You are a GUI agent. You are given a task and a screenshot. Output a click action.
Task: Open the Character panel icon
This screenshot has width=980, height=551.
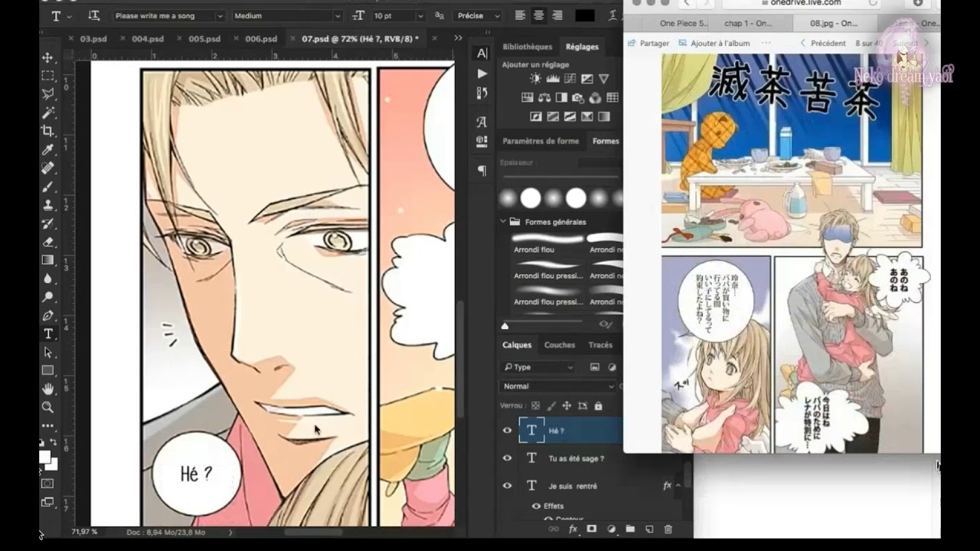[x=482, y=53]
